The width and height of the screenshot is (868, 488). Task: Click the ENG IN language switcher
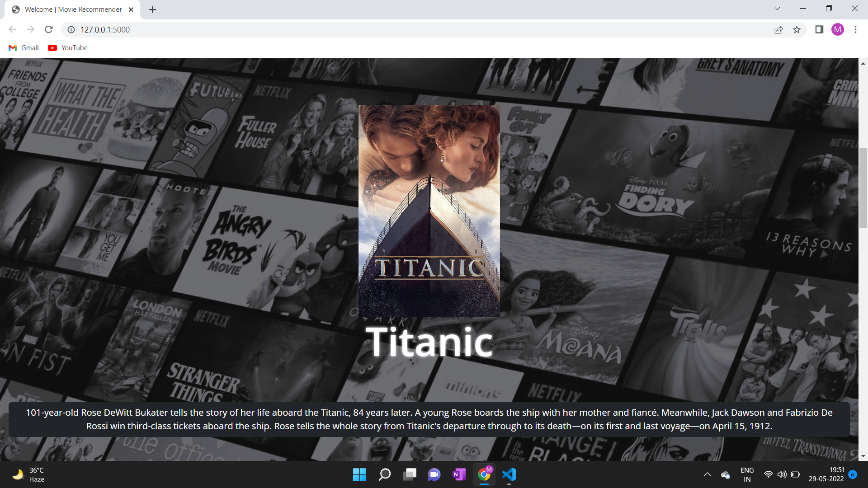pyautogui.click(x=747, y=474)
